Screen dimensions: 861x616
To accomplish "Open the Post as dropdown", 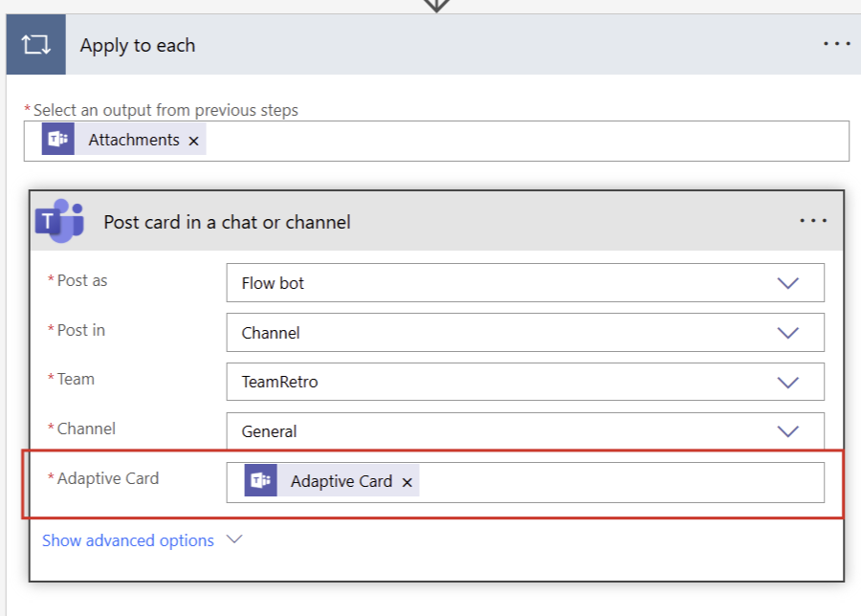I will (x=525, y=283).
